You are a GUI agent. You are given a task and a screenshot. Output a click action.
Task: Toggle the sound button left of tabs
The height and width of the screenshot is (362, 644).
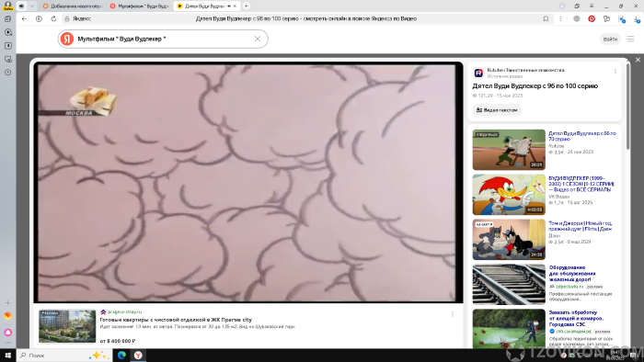(x=21, y=6)
